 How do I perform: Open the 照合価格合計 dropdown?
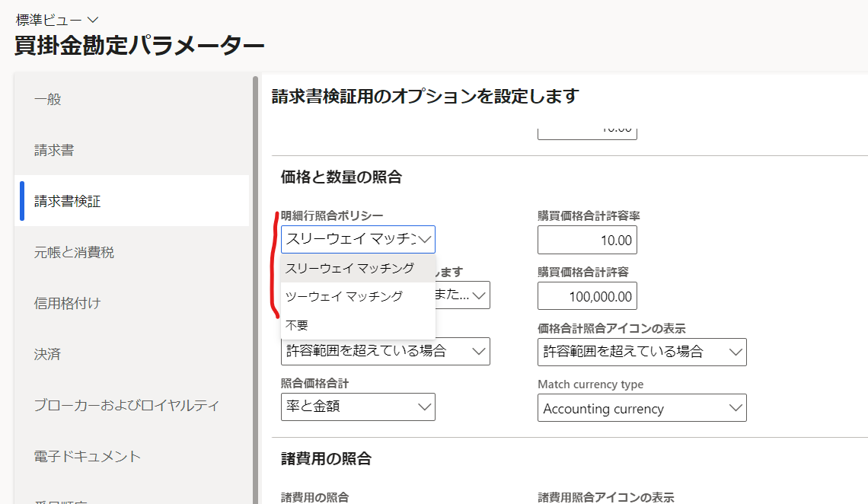pos(358,407)
